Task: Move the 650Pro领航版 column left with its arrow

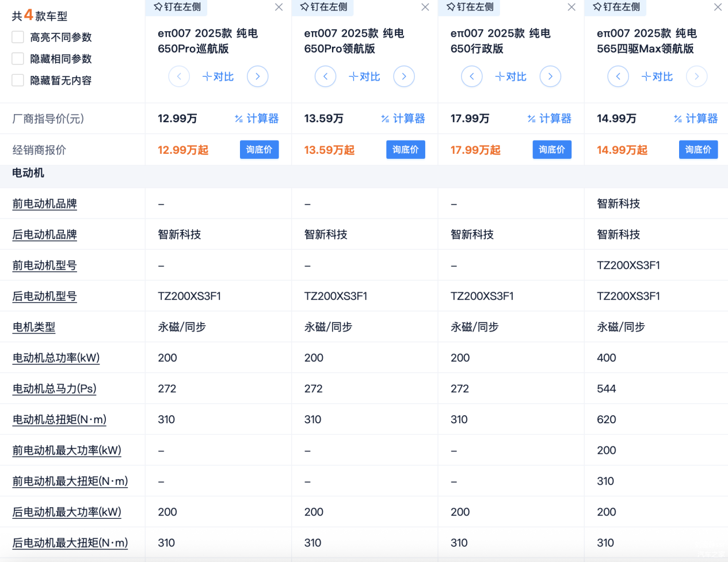Action: (x=325, y=76)
